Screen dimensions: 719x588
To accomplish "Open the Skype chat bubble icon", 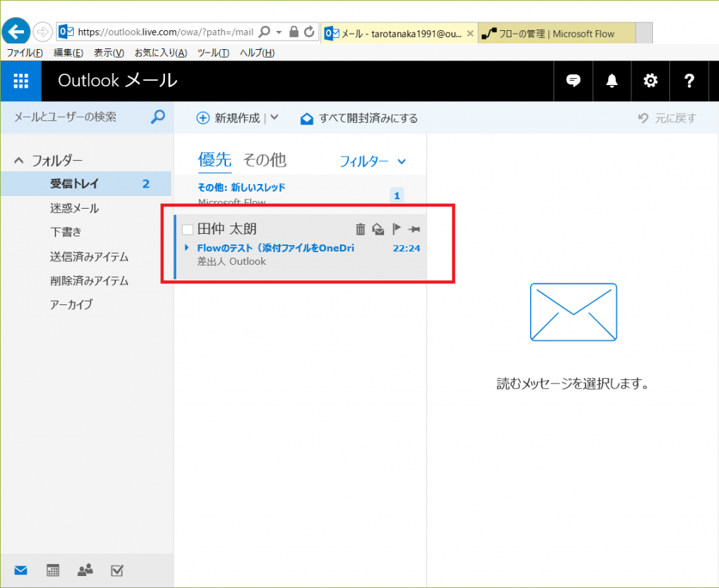I will coord(573,81).
